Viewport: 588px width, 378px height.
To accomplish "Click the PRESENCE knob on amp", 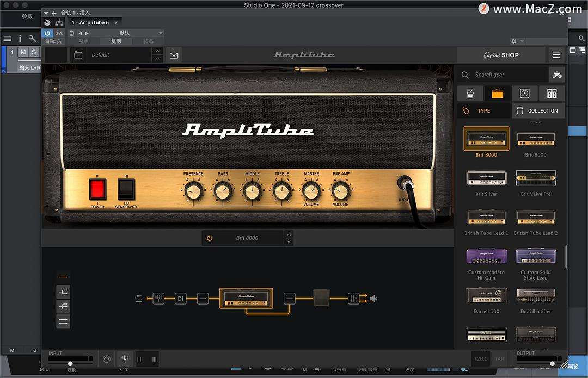I will (193, 191).
